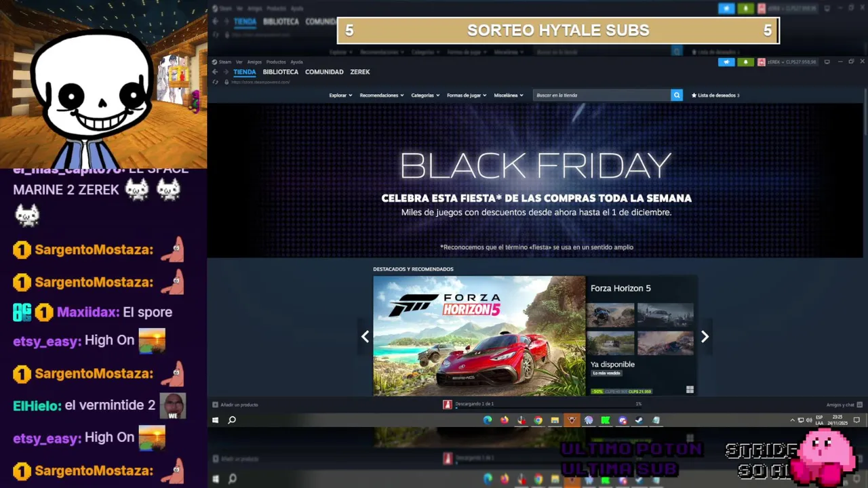Screen dimensions: 868x488
Task: Select second Forza screenshot thumbnail, top right
Action: pyautogui.click(x=665, y=315)
